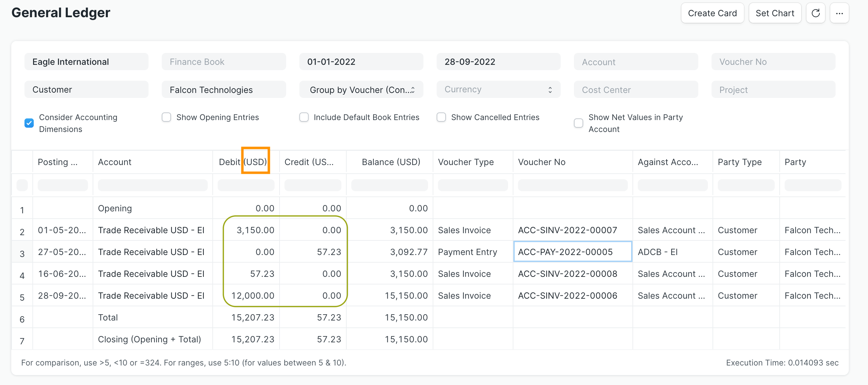Viewport: 868px width, 385px height.
Task: Enable Include Default Book Entries
Action: tap(304, 117)
